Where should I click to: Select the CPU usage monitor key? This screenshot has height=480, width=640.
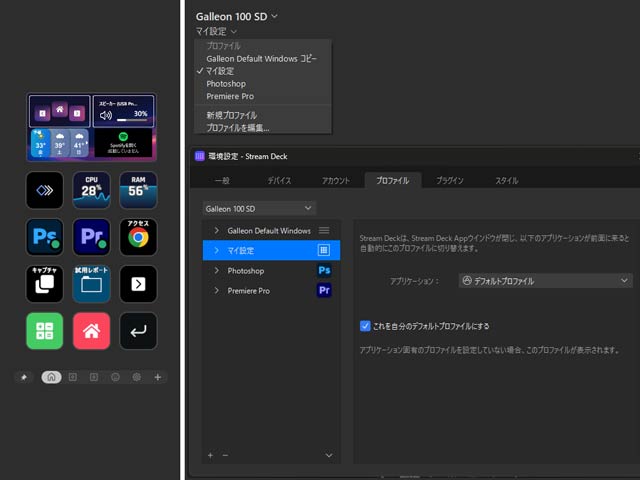(91, 190)
